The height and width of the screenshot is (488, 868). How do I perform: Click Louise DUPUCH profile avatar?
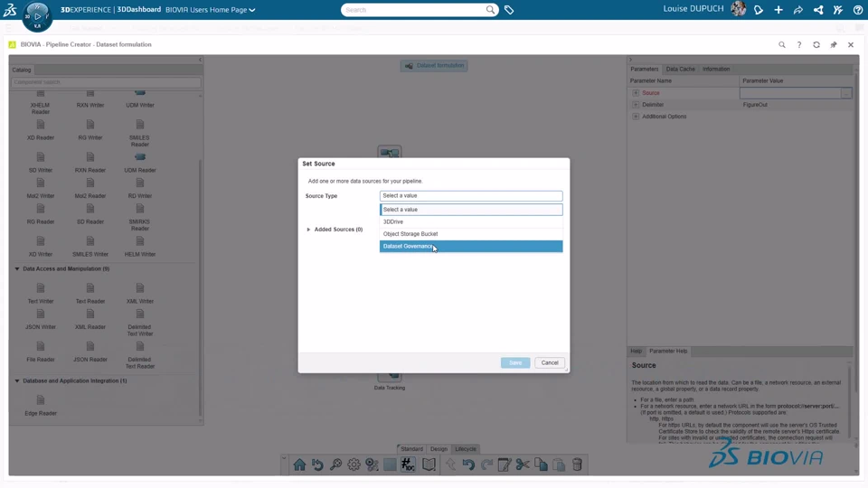point(738,9)
